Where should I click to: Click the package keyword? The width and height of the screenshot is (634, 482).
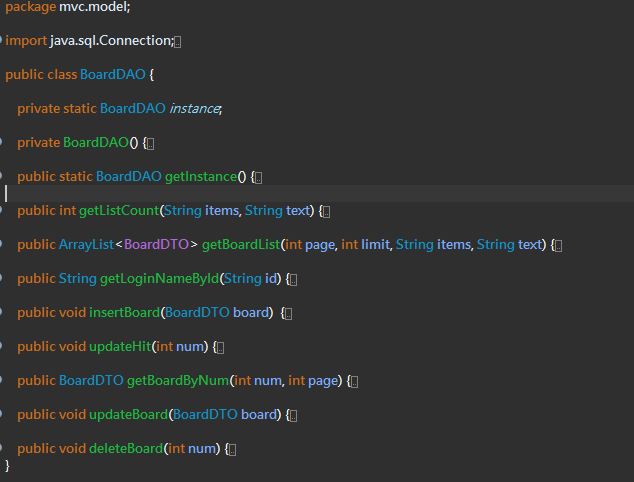coord(31,6)
